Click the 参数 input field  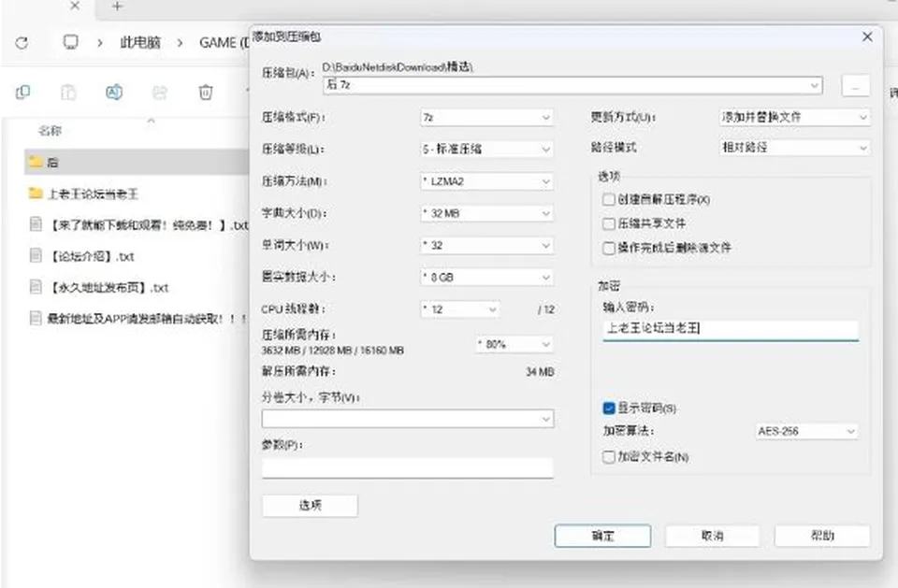[408, 467]
